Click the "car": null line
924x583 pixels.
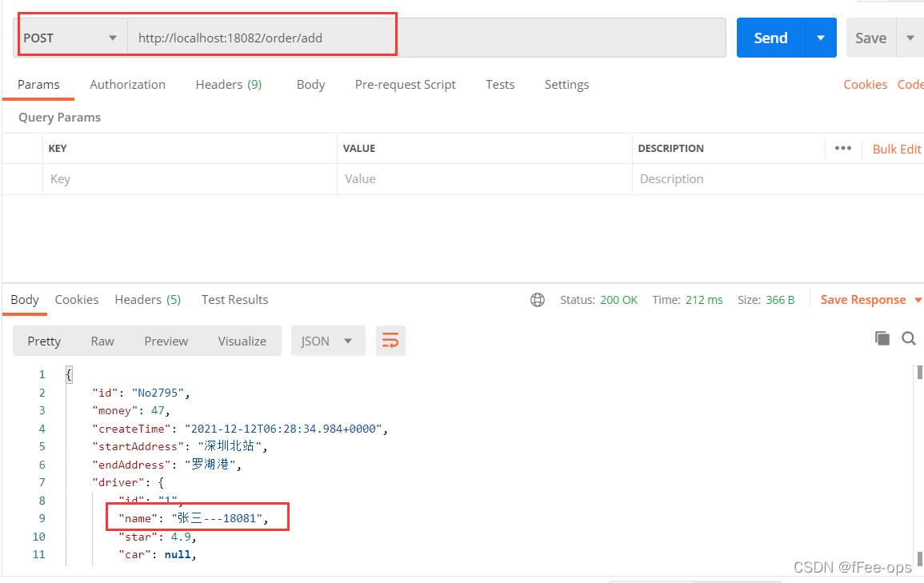click(158, 554)
